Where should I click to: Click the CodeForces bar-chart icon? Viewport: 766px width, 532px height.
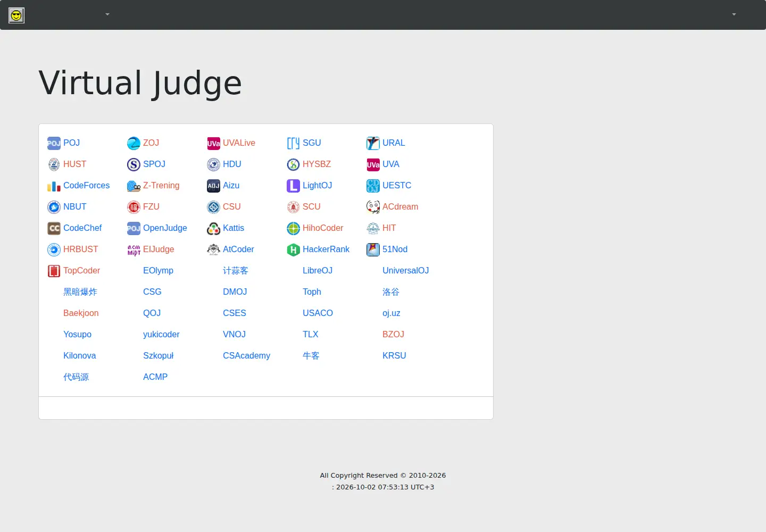pos(54,186)
